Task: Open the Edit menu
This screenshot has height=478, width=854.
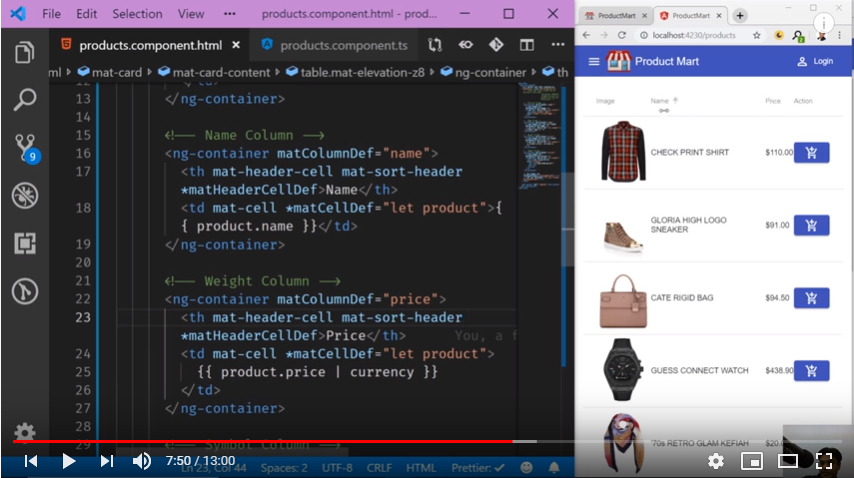Action: pyautogui.click(x=87, y=14)
